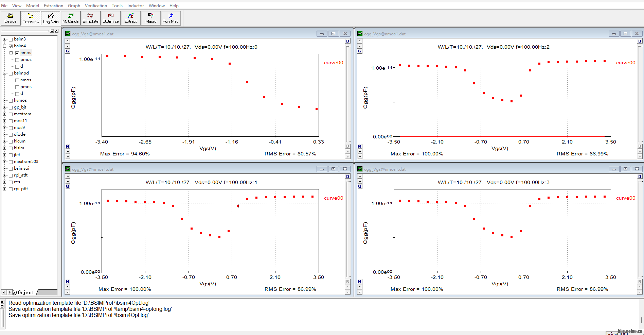
Task: Click curve00 legend in Hz:3 graph
Action: [x=626, y=198]
